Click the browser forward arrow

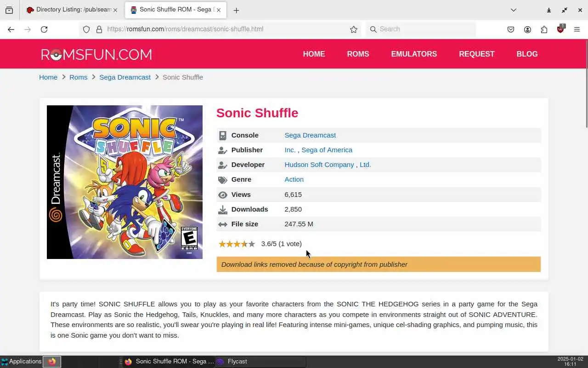click(28, 29)
